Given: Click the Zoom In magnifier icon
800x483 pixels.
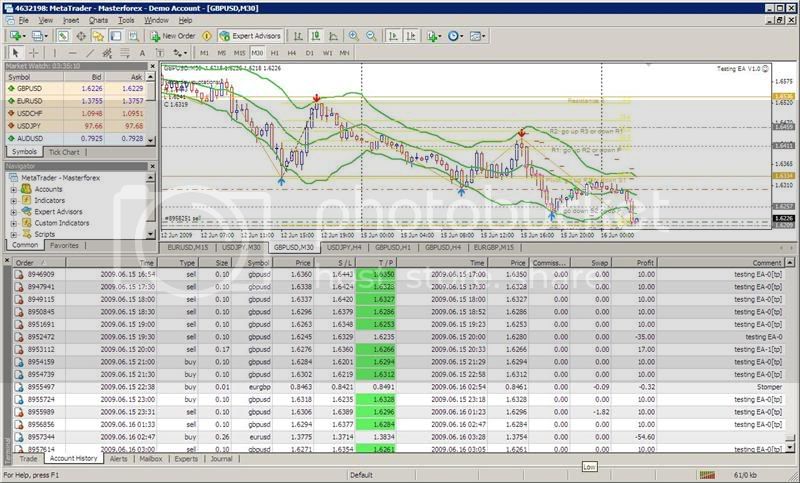Looking at the screenshot, I should pyautogui.click(x=353, y=36).
